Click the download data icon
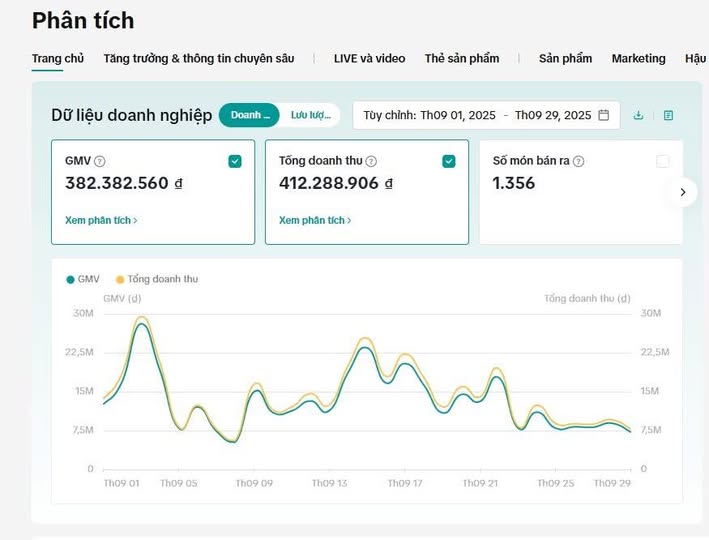 638,115
